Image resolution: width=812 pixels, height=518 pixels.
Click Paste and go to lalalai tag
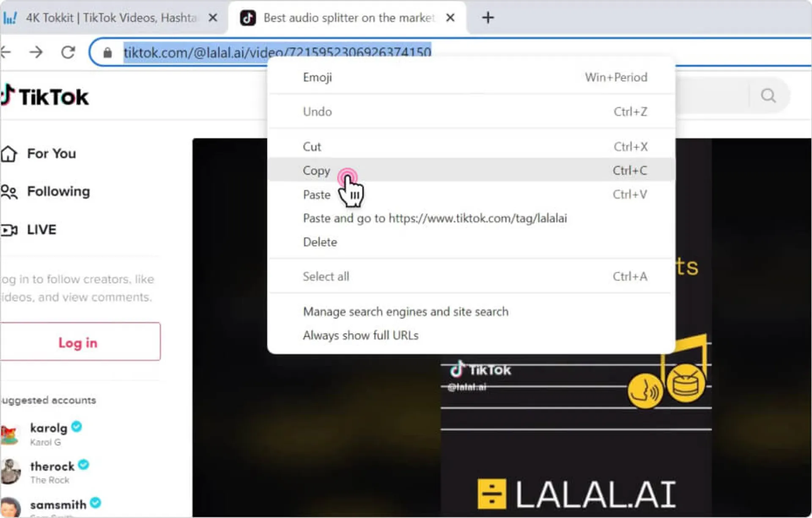click(435, 218)
